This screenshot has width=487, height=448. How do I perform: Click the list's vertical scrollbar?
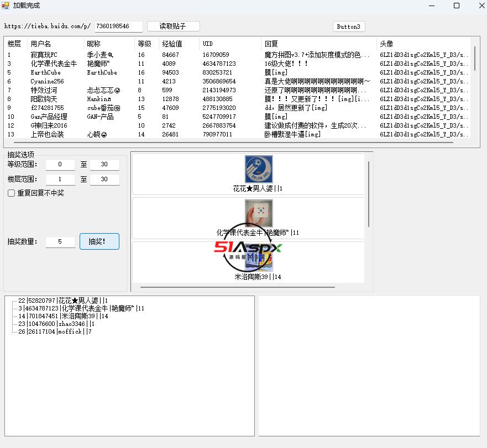point(475,58)
